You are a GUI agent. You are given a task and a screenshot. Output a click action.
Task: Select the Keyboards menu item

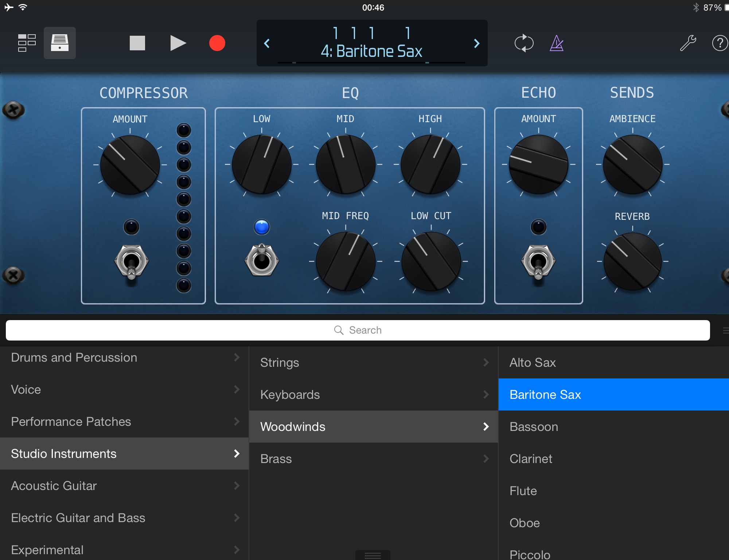373,394
